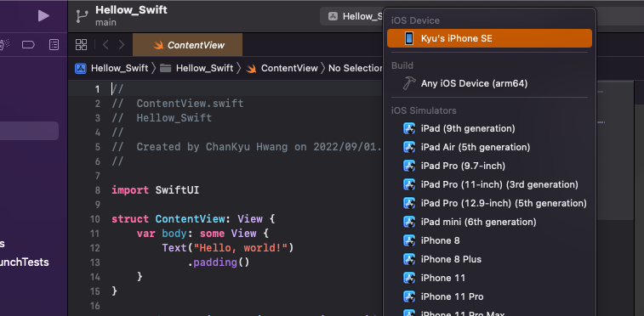Select iPad (9th generation) simulator

[x=489, y=129]
